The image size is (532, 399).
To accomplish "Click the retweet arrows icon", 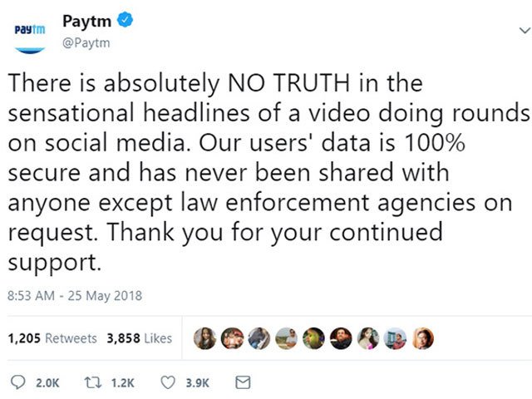I will point(92,382).
